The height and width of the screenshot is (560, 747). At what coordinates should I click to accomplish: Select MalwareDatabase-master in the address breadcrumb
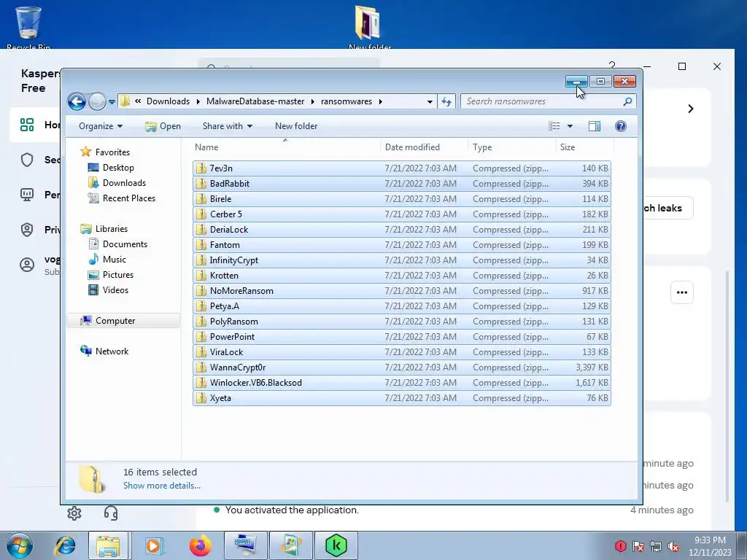tap(255, 101)
